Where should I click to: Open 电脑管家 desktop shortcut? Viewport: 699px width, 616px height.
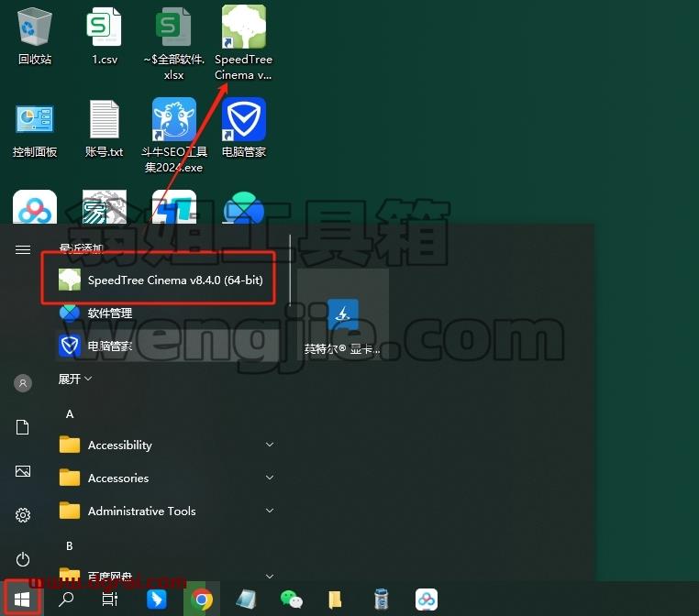click(x=243, y=128)
